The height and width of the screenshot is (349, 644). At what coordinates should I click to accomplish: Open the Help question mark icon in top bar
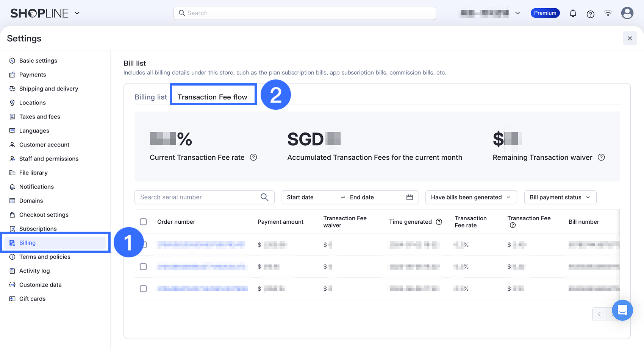[590, 13]
